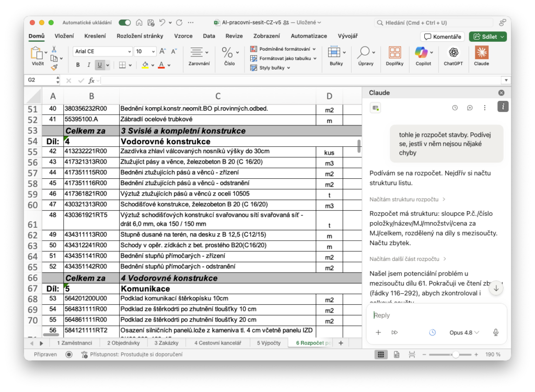
Task: Click the Name Box showing G2
Action: (41, 80)
